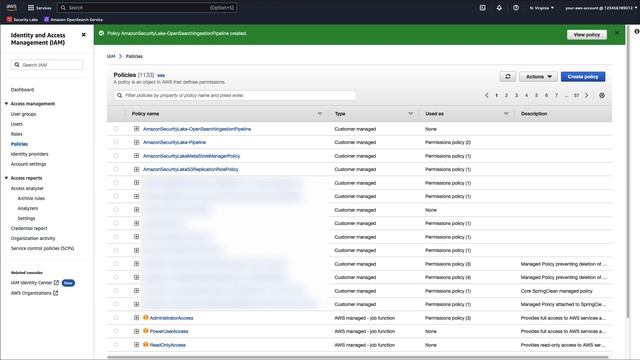Click the Amazon OpenSearch Service shortcut
640x360 pixels.
(x=73, y=19)
